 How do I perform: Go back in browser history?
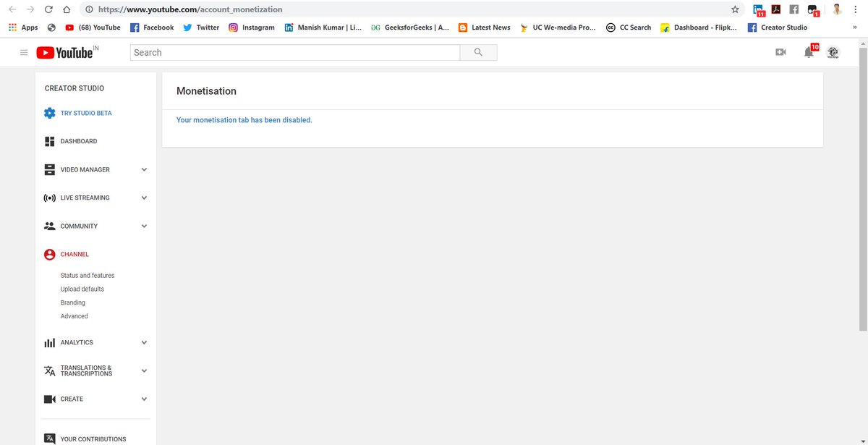[x=12, y=9]
